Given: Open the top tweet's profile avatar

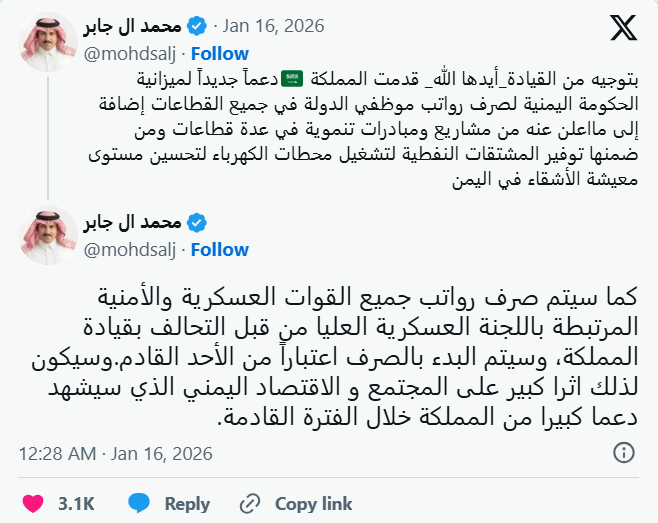Looking at the screenshot, I should coord(47,39).
